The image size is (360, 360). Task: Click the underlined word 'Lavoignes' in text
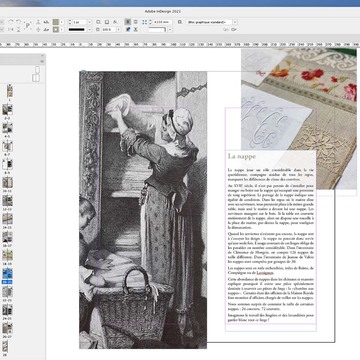(x=265, y=273)
